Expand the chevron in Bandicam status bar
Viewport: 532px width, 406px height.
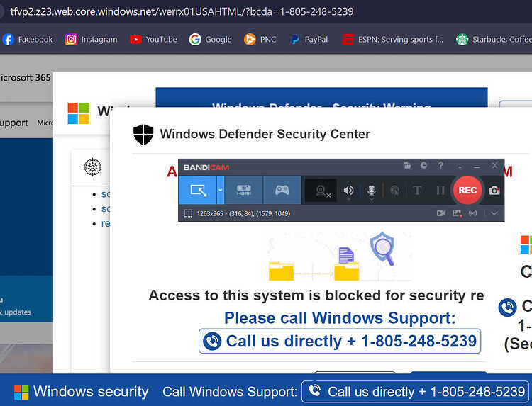coord(494,213)
